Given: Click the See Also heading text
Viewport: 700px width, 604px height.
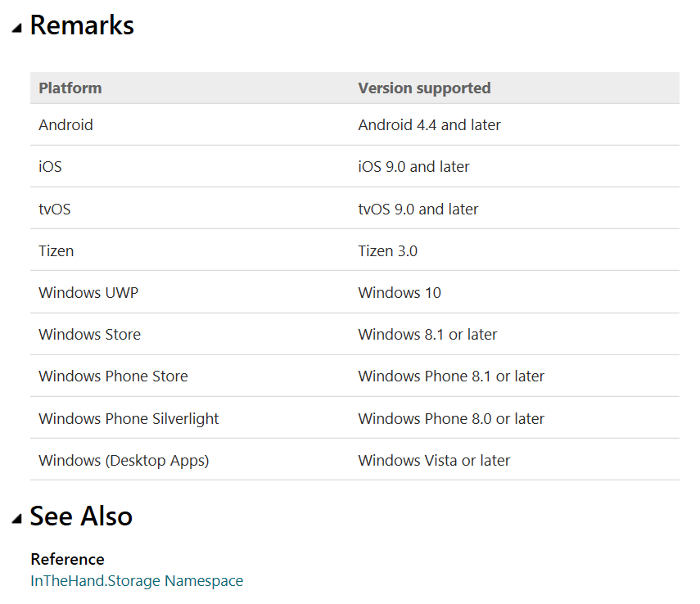Looking at the screenshot, I should [x=81, y=516].
